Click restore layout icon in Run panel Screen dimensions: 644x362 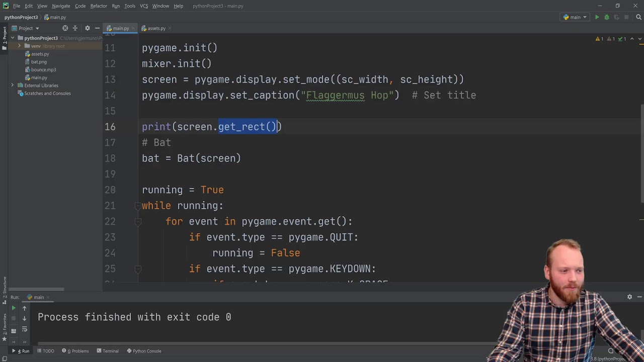point(14,330)
